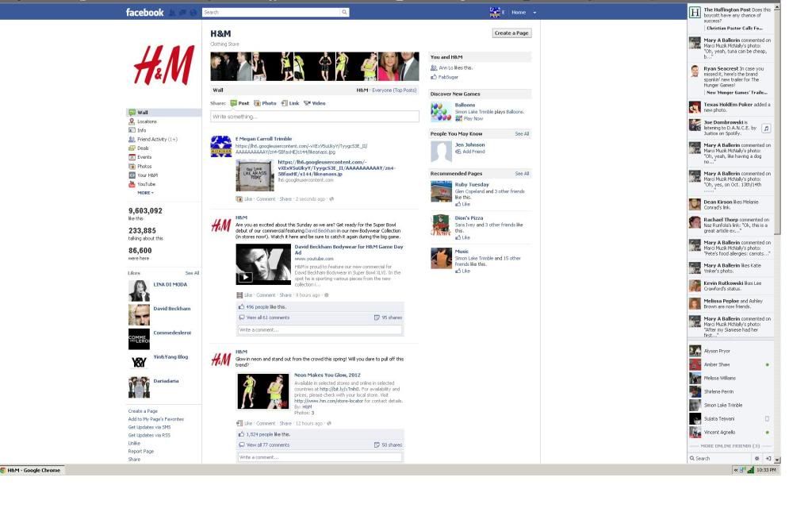Screen dimensions: 812x508
Task: Open the Neon Makes You Glow, 2012 album
Action: pos(327,375)
